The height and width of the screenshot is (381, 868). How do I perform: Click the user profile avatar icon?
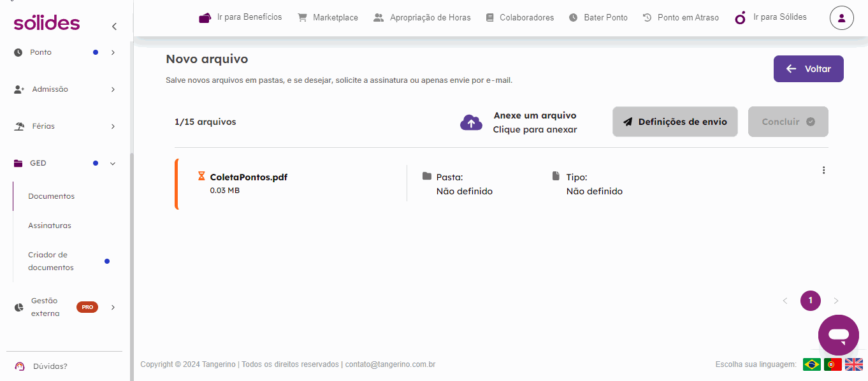click(841, 18)
